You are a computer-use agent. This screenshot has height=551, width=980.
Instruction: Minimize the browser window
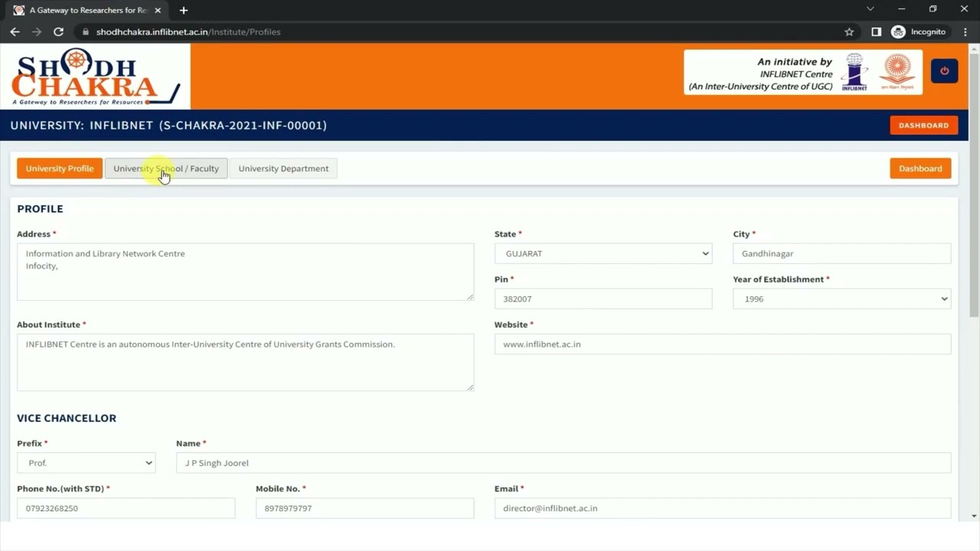901,9
